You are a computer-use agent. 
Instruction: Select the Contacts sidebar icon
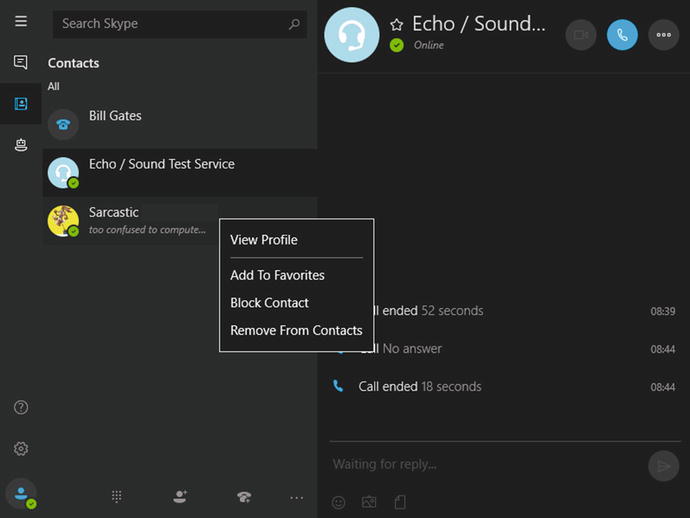point(21,104)
